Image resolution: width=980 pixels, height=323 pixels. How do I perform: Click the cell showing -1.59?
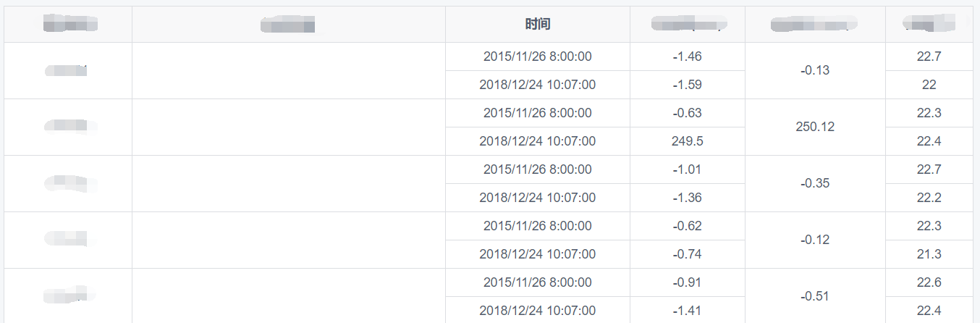point(687,85)
